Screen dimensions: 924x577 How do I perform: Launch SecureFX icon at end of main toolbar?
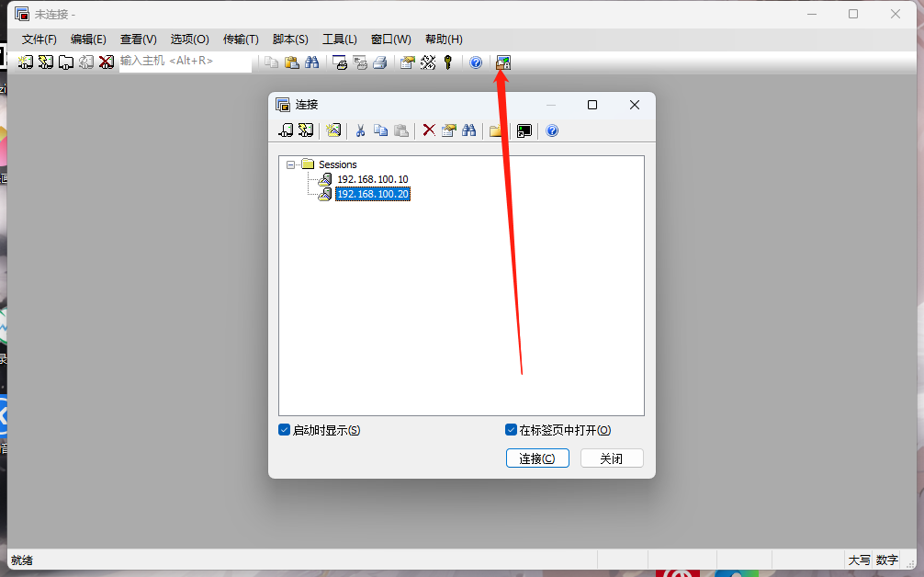click(502, 62)
